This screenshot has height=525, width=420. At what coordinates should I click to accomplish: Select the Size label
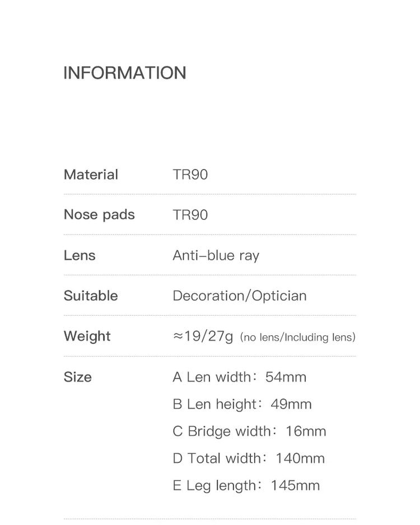77,377
